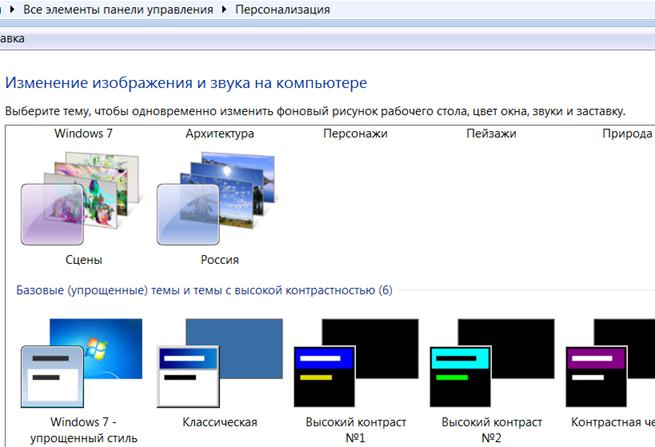The image size is (655, 447).
Task: Click the heading Изменение изображения и звука
Action: (x=186, y=83)
